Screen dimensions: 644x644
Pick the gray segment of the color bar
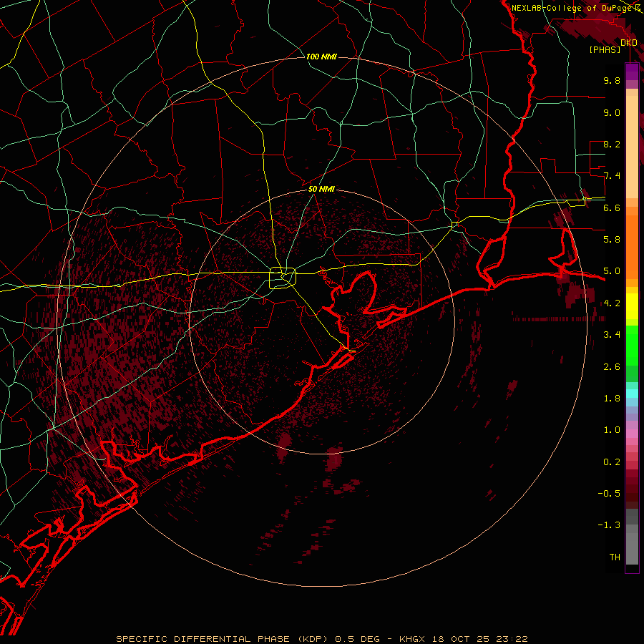(x=632, y=537)
